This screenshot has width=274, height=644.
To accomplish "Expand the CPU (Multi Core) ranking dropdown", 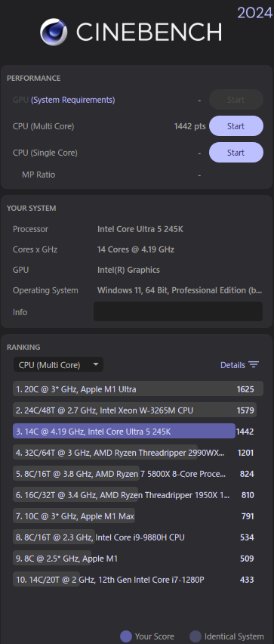I will point(58,365).
